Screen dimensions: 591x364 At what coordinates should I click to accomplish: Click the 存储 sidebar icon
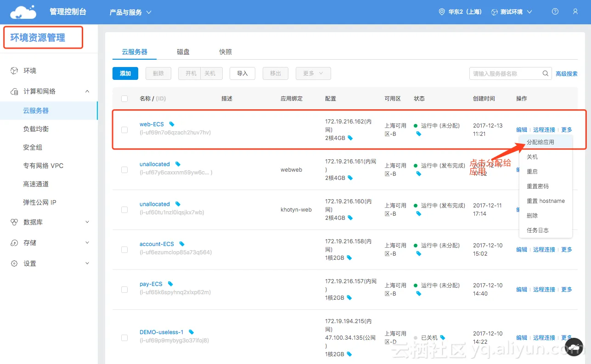14,243
